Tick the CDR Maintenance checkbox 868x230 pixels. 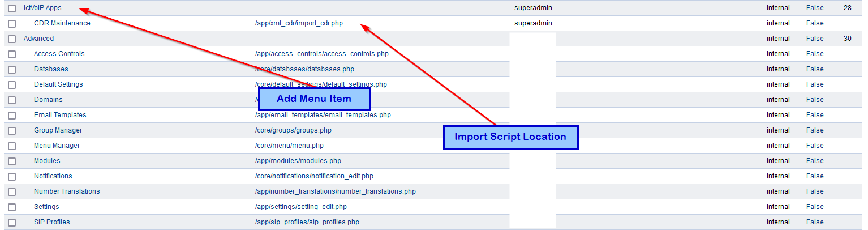(x=12, y=24)
